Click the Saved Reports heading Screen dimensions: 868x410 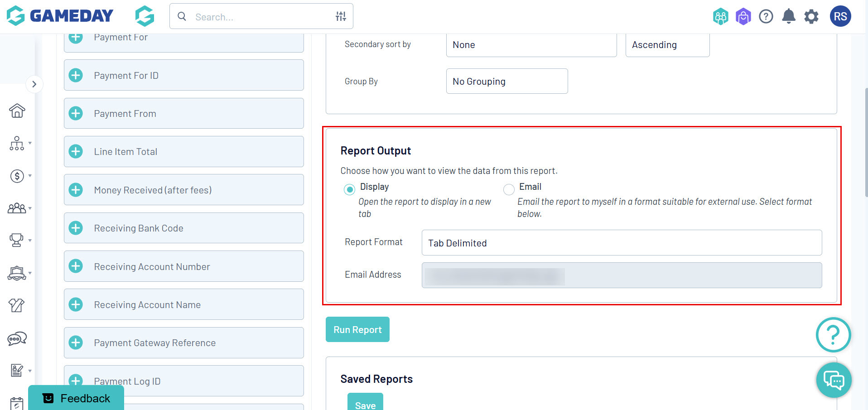tap(376, 379)
